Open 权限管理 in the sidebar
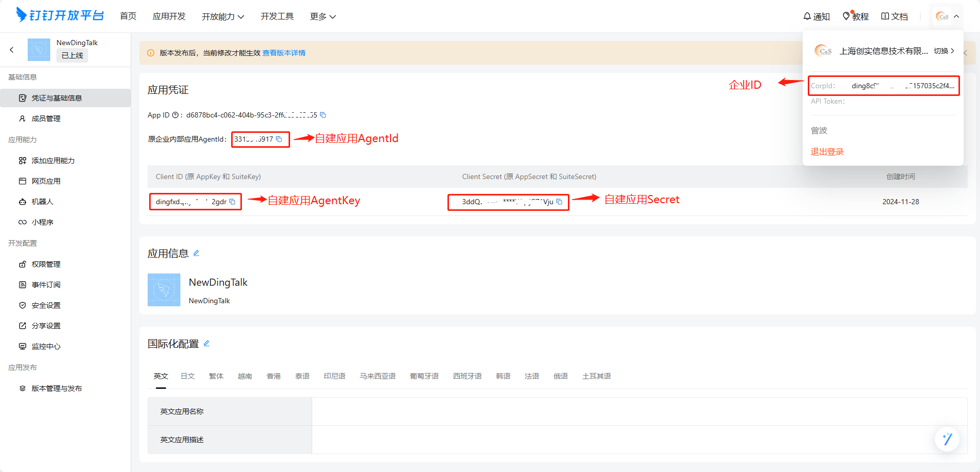 coord(46,264)
